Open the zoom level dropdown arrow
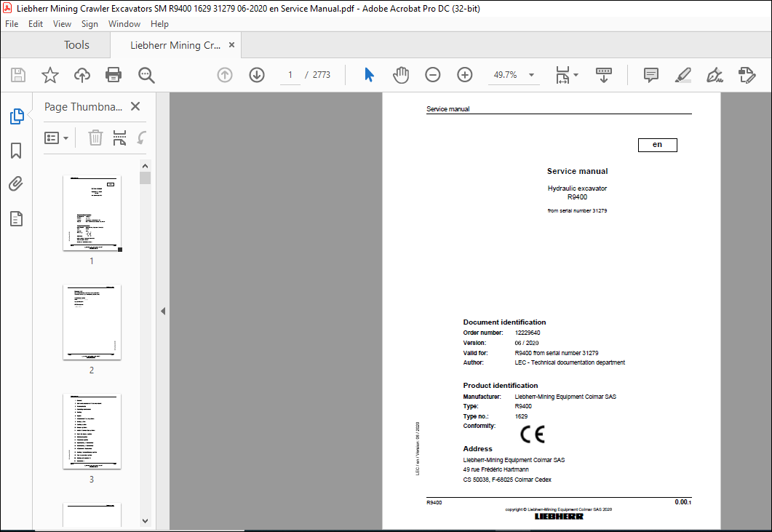 (x=531, y=75)
